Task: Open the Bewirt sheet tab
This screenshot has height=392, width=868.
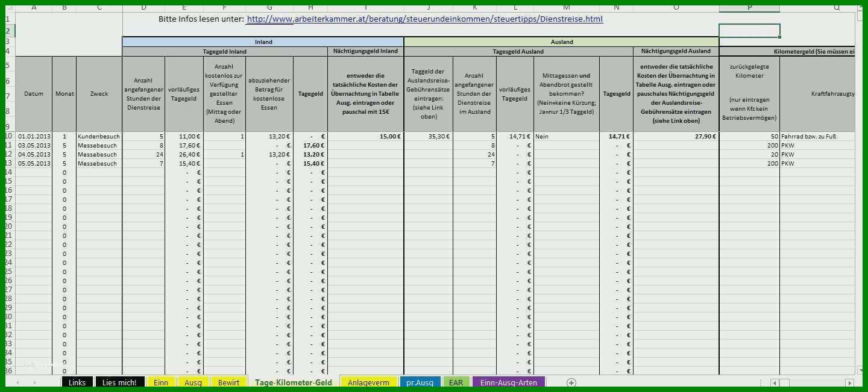Action: coord(228,382)
